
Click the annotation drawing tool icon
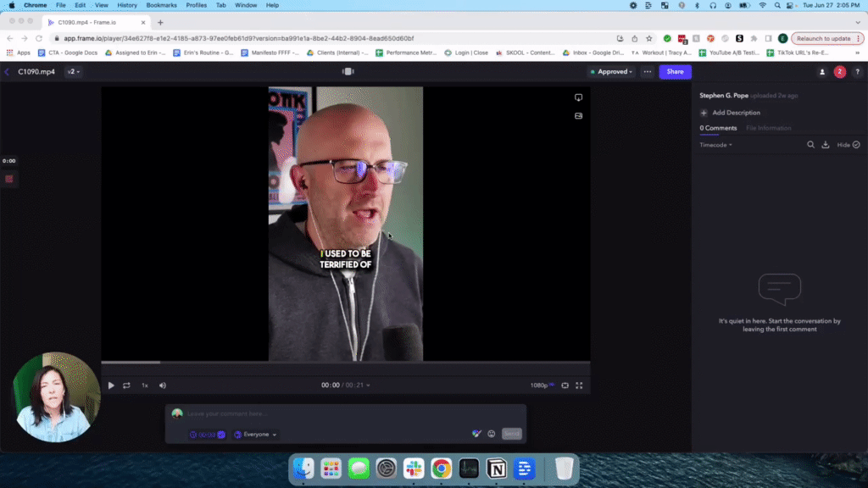[476, 433]
